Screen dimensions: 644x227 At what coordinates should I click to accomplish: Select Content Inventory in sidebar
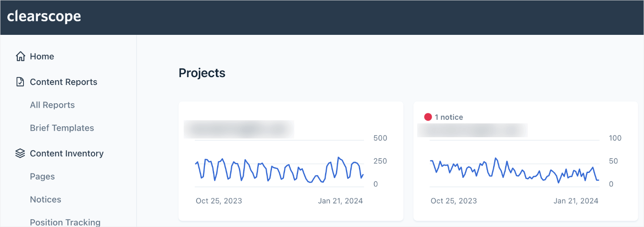pos(67,153)
